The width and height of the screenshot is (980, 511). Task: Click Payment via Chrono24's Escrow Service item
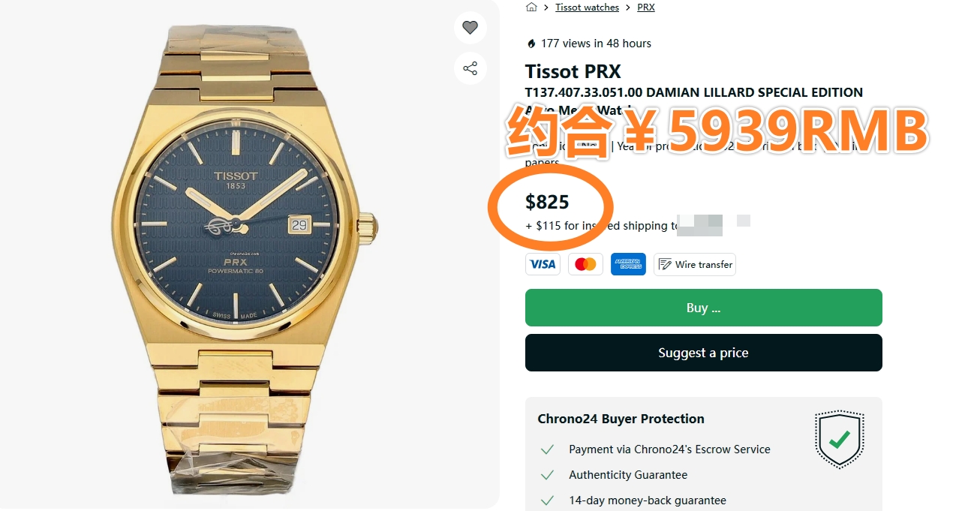pyautogui.click(x=655, y=449)
